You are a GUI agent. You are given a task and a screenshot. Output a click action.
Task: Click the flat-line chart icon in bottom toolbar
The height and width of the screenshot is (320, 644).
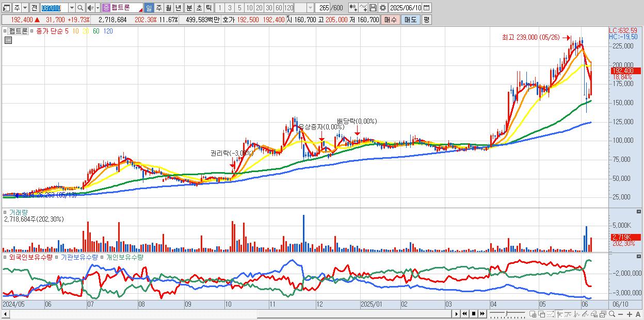coord(568,314)
